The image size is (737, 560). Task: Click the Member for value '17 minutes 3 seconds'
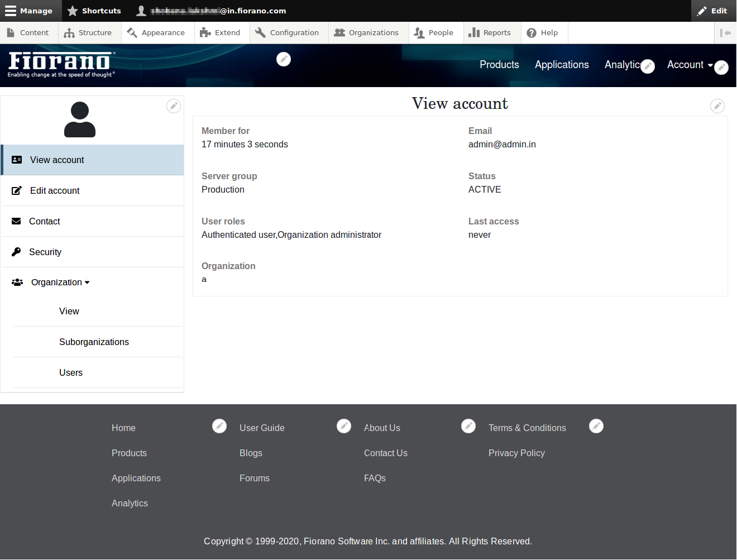pos(245,145)
